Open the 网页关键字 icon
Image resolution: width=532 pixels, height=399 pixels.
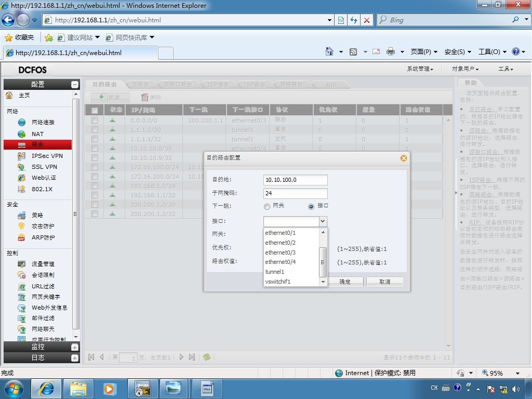pos(22,297)
